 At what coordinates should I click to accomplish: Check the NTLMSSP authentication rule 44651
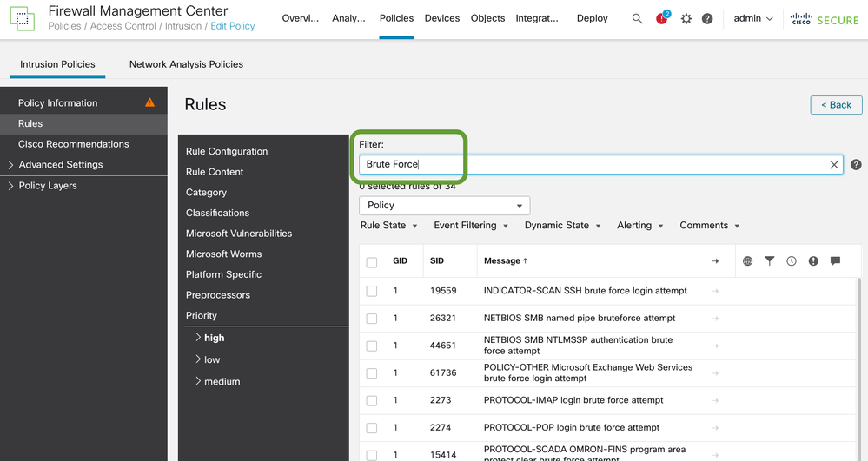(372, 346)
